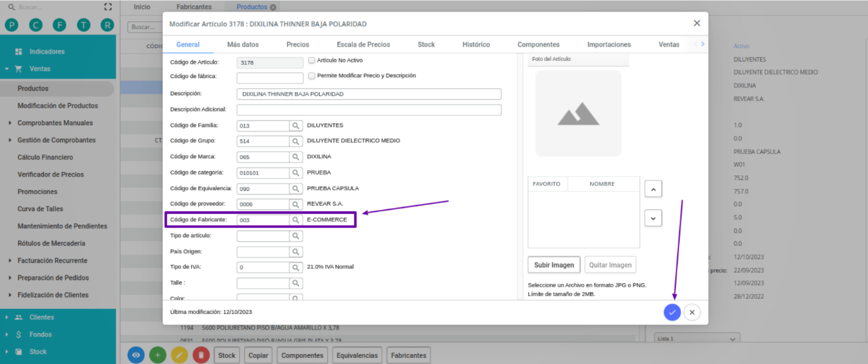The image size is (868, 364).
Task: Click the round C shortcut icon
Action: 35,25
